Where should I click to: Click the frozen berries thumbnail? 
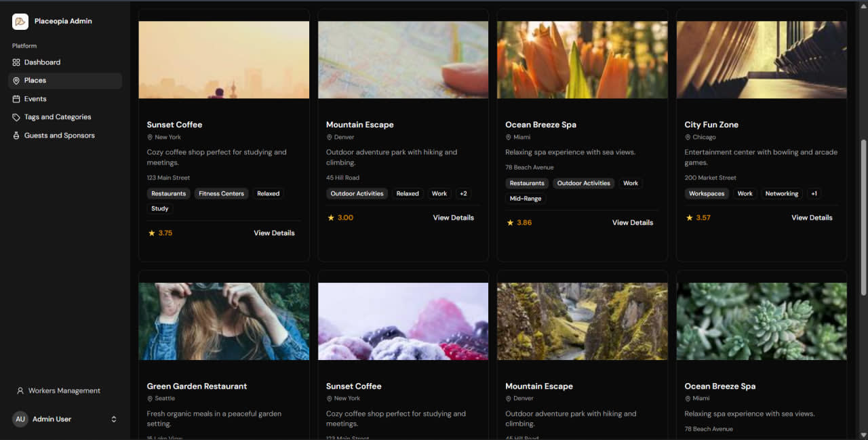coord(403,321)
